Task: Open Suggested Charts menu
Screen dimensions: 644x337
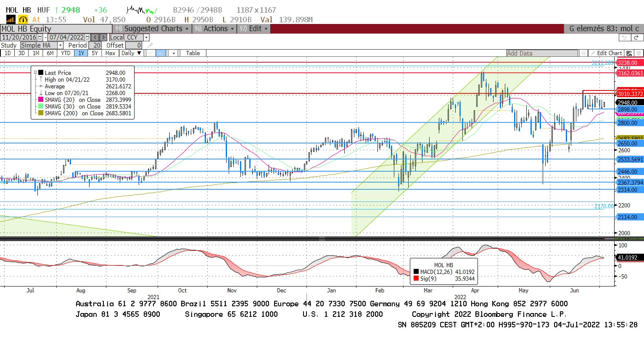Action: point(152,29)
